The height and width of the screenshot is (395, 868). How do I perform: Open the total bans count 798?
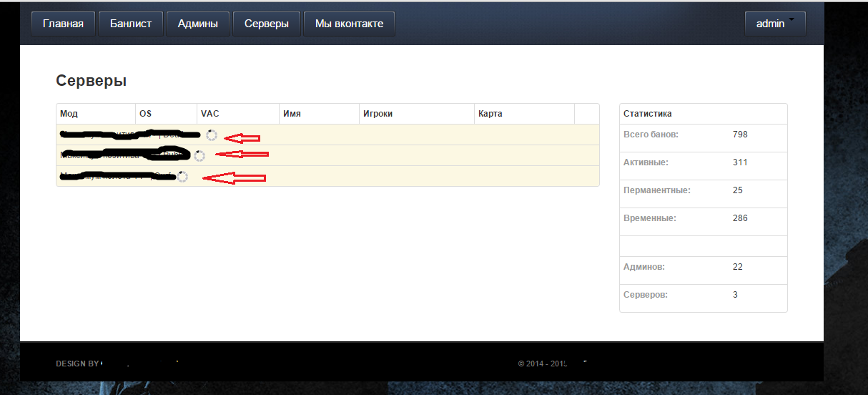coord(740,135)
